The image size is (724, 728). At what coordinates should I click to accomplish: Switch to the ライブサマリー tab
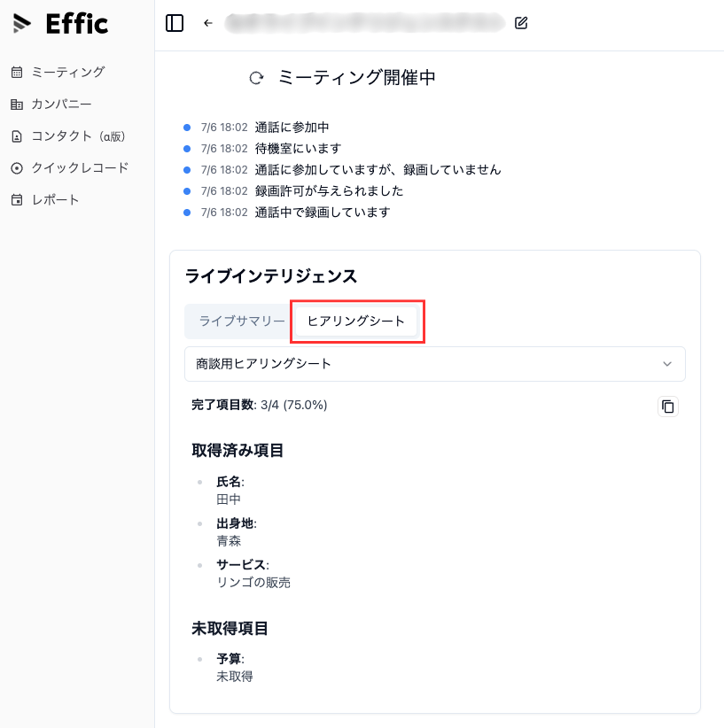[x=242, y=321]
